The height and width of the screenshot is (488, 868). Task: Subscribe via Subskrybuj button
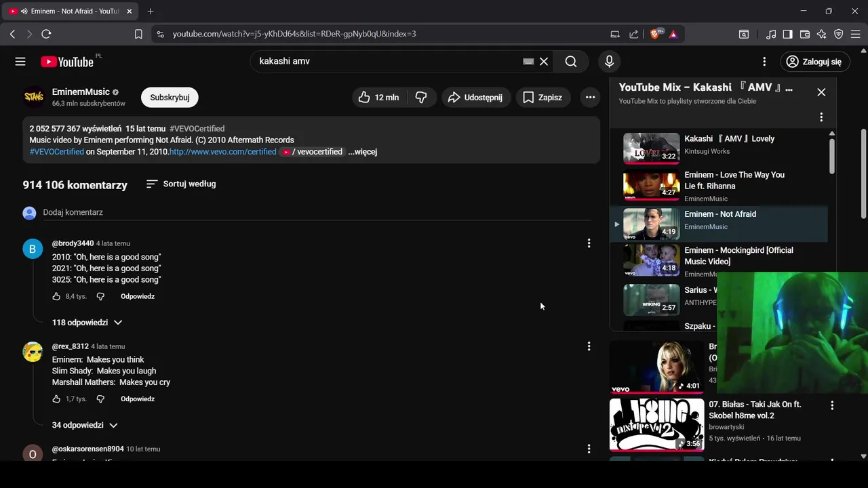pos(170,98)
